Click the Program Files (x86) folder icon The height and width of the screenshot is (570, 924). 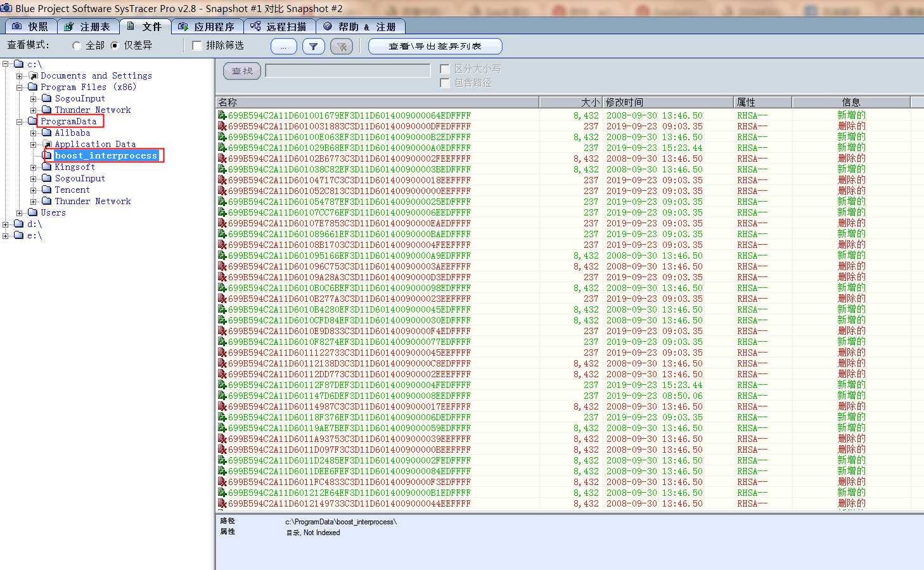(33, 87)
